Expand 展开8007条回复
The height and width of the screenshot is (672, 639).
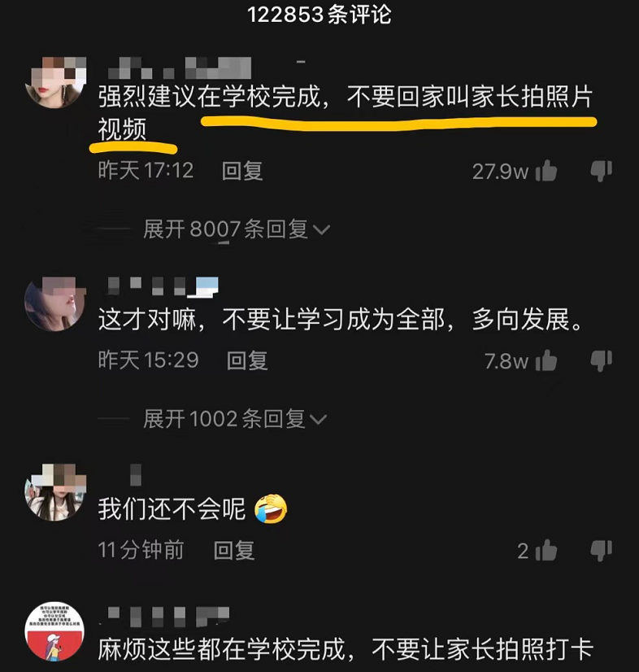(x=237, y=229)
